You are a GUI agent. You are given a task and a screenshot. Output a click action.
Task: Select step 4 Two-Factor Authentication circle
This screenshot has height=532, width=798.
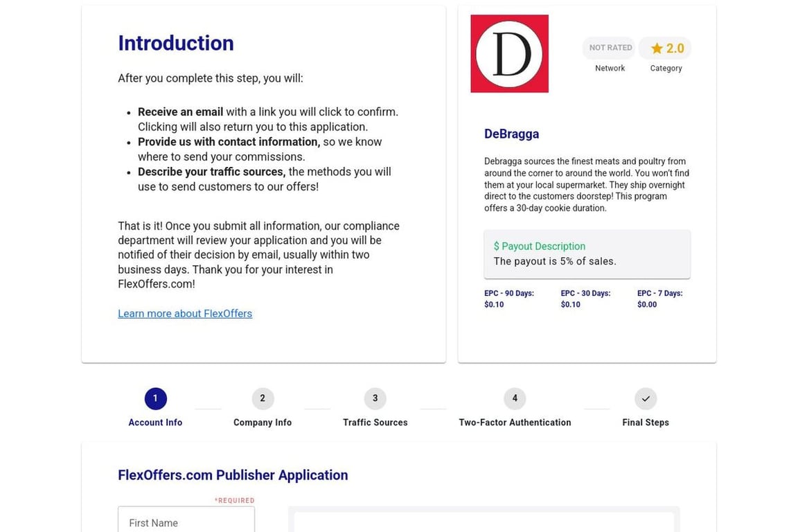click(x=515, y=398)
